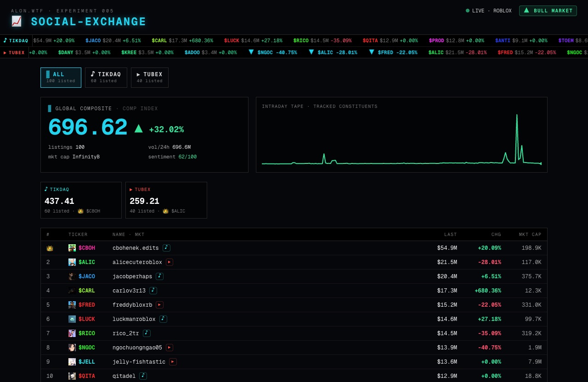Click the $ANTI entry in the top ticker
The width and height of the screenshot is (588, 382).
click(521, 40)
